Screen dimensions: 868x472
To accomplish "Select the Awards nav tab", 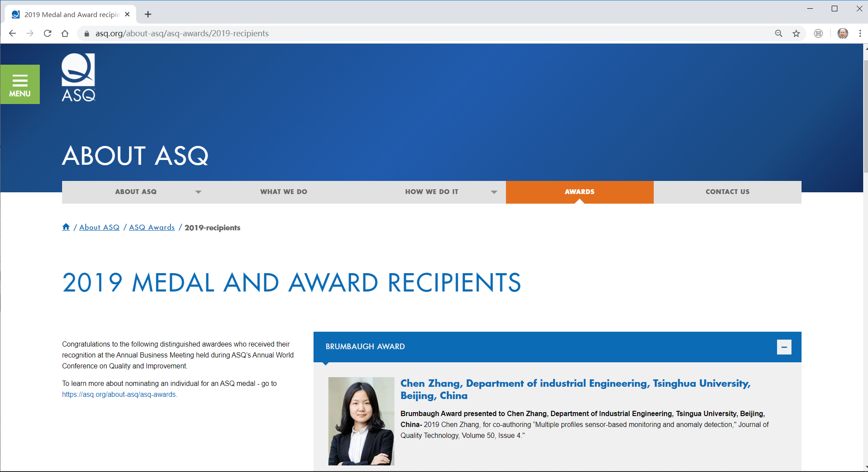I will tap(579, 192).
